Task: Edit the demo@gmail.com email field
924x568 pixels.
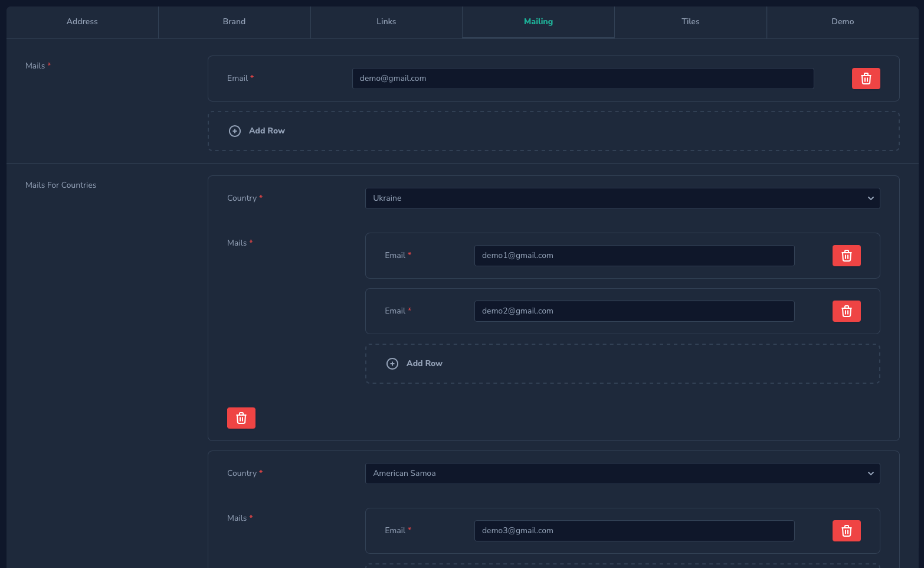Action: click(583, 79)
